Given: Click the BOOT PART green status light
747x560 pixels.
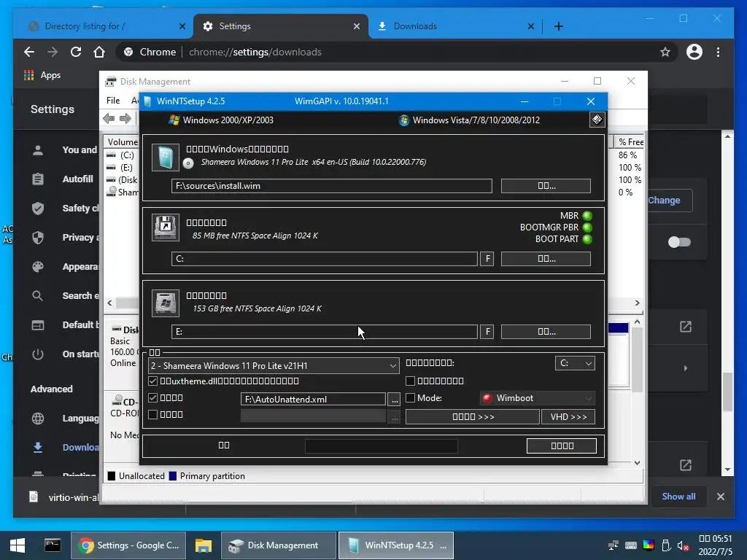Looking at the screenshot, I should click(587, 239).
